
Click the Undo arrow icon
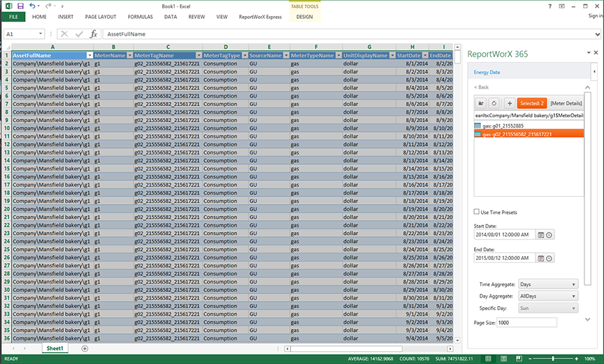(31, 6)
